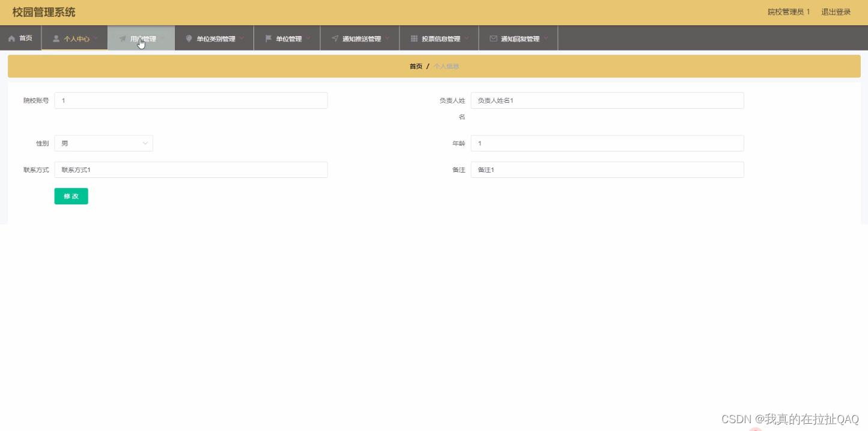
Task: Expand the 通知推送管理 menu chevron
Action: (387, 38)
